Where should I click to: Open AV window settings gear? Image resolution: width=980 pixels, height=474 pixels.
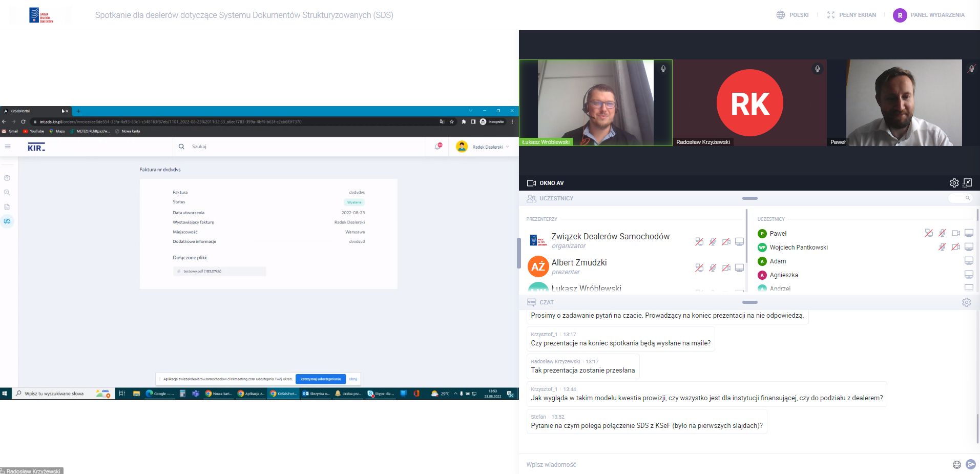[x=954, y=183]
